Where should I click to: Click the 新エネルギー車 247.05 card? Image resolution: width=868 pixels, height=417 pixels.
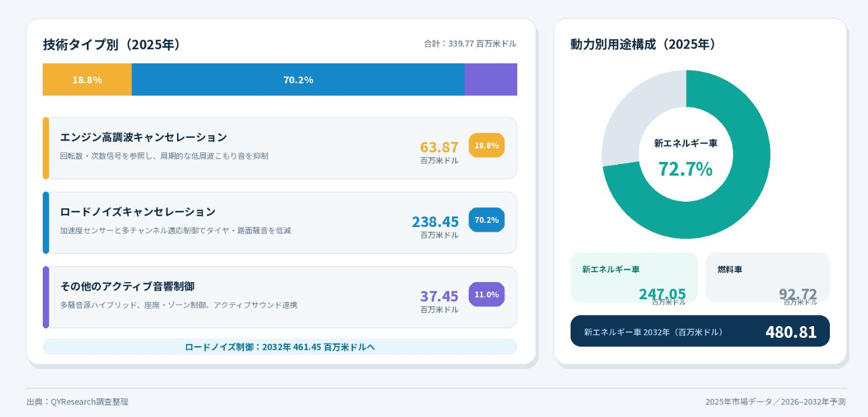coord(634,277)
